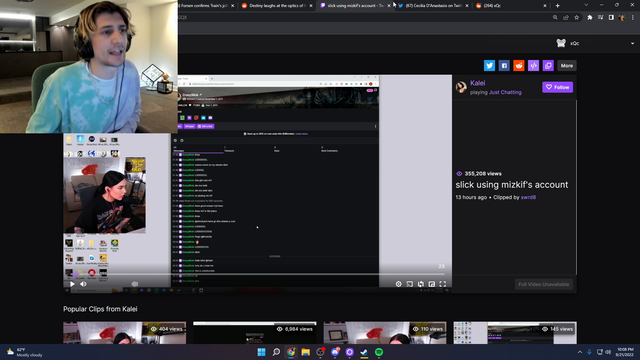Viewport: 640px width, 360px height.
Task: Close the Destiny laughs tab
Action: 311,6
